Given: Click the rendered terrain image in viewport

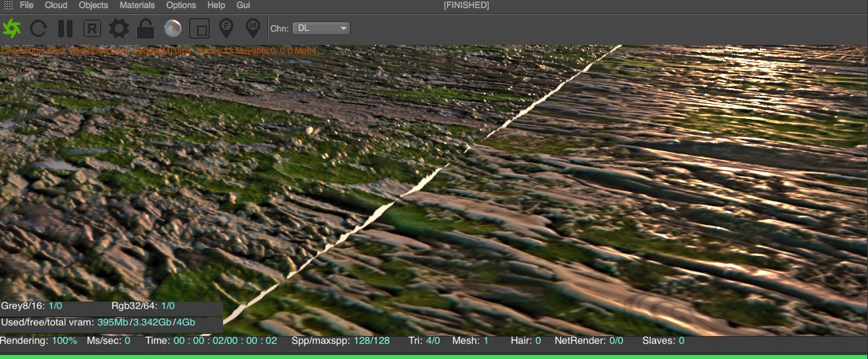Looking at the screenshot, I should [434, 191].
